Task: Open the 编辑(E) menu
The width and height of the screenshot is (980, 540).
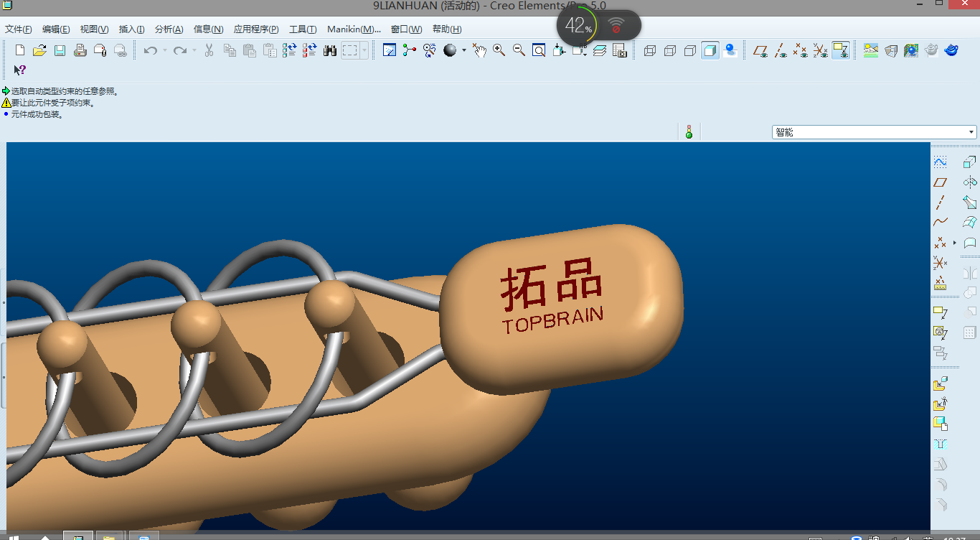Action: point(56,29)
